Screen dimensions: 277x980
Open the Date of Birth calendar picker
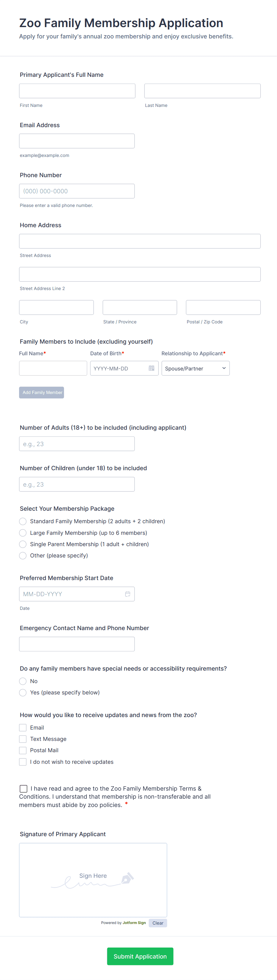pyautogui.click(x=151, y=368)
